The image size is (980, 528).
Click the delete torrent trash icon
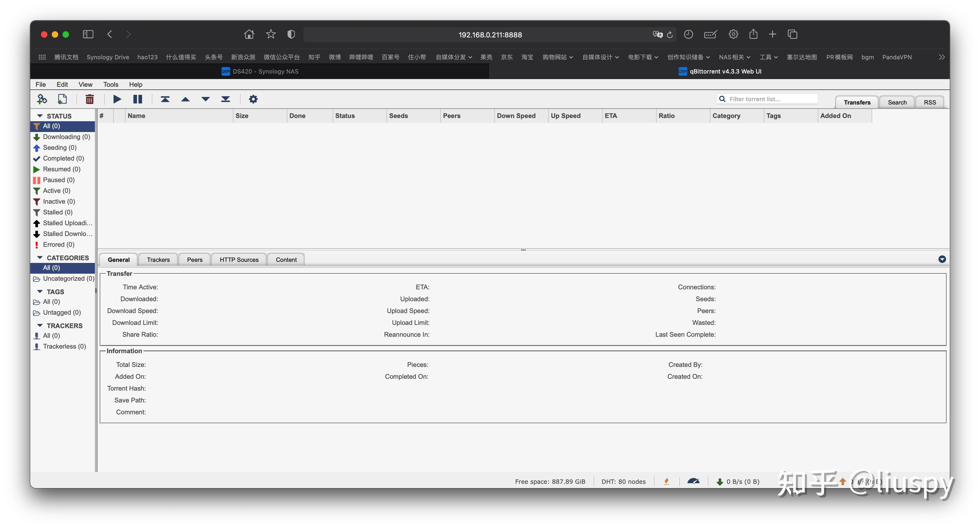89,99
